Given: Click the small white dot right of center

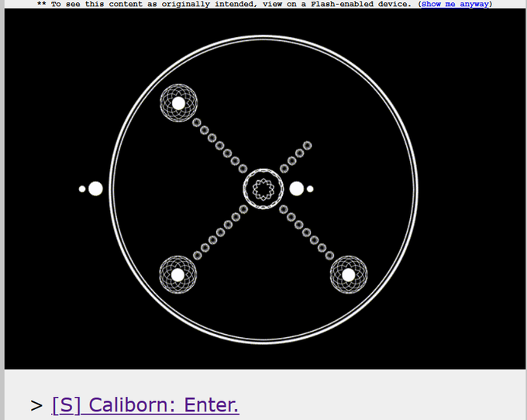Looking at the screenshot, I should point(310,189).
